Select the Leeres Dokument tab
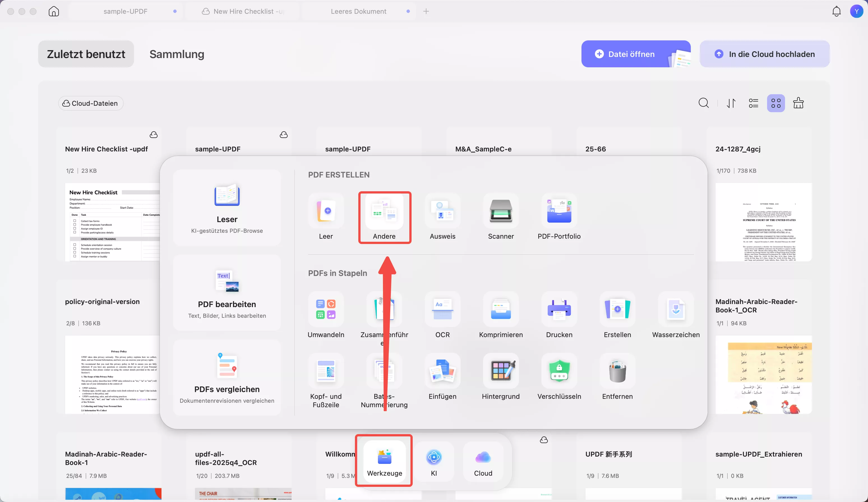The width and height of the screenshot is (868, 502). (x=358, y=11)
